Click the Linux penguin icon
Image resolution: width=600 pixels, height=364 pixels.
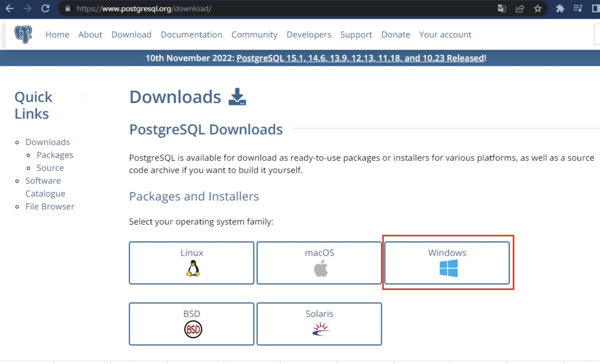(x=193, y=268)
